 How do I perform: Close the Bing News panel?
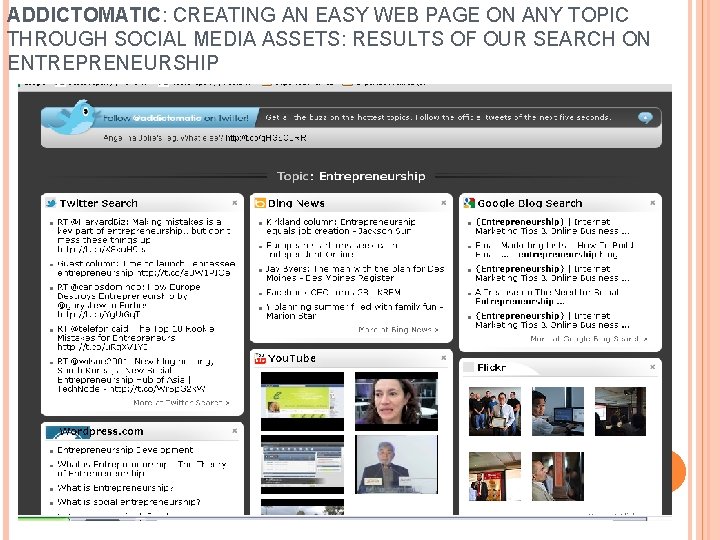click(444, 202)
